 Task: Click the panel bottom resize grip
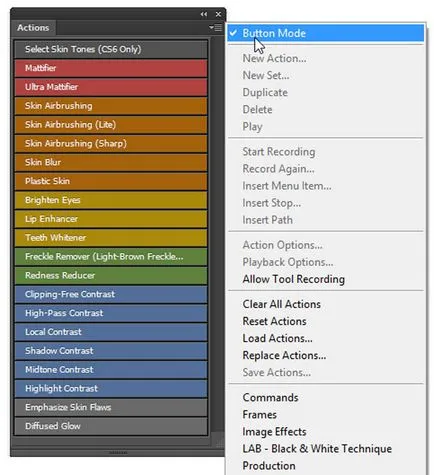pyautogui.click(x=118, y=452)
